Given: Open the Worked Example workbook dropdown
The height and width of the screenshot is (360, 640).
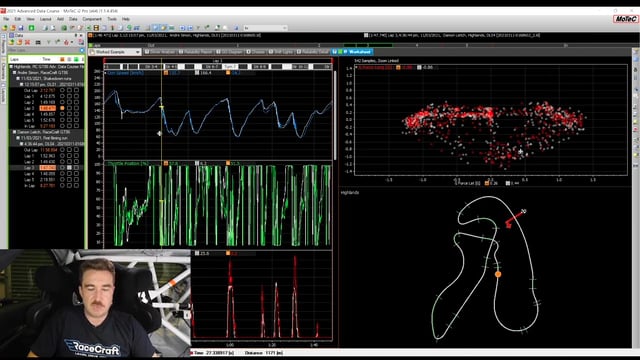Looking at the screenshot, I should [x=138, y=52].
